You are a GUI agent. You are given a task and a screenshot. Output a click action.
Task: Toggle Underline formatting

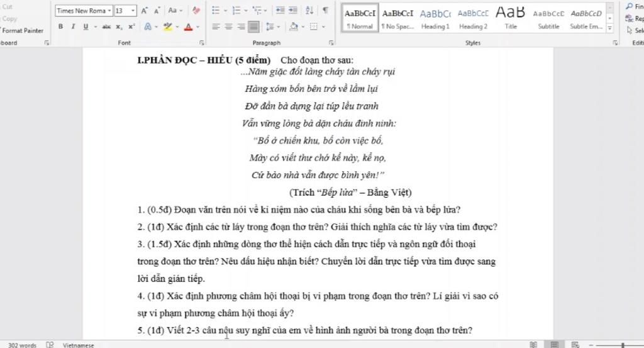tap(86, 26)
